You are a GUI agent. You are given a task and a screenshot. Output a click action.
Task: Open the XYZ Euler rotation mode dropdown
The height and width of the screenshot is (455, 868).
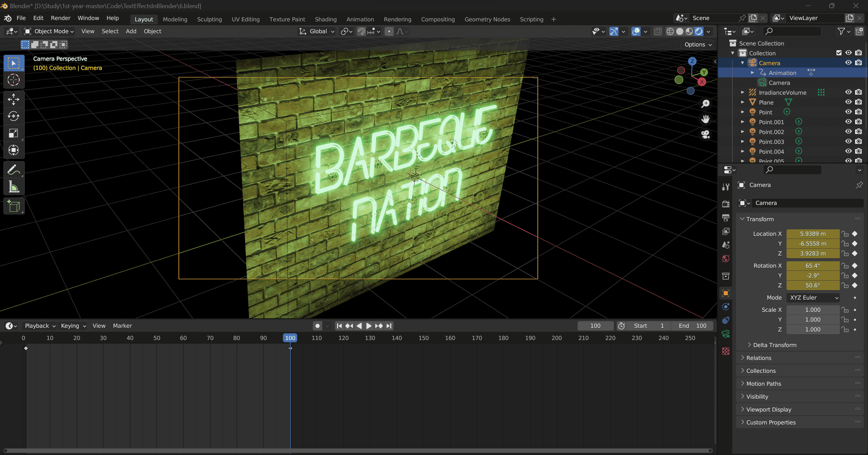(813, 298)
